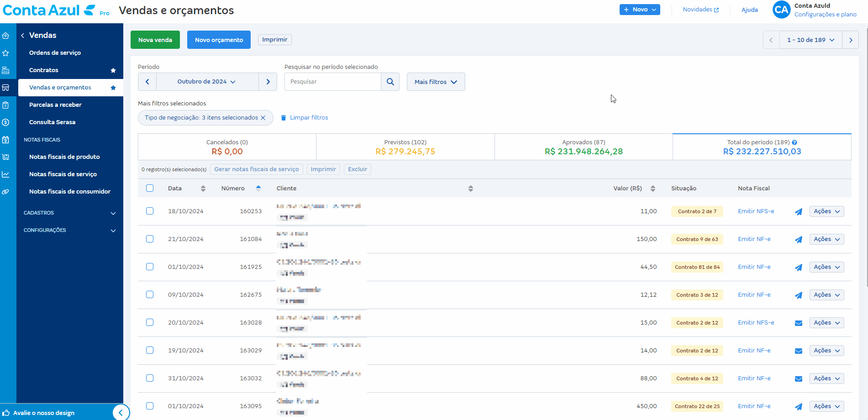
Task: Expand the Outubro de 2024 period selector
Action: [207, 82]
